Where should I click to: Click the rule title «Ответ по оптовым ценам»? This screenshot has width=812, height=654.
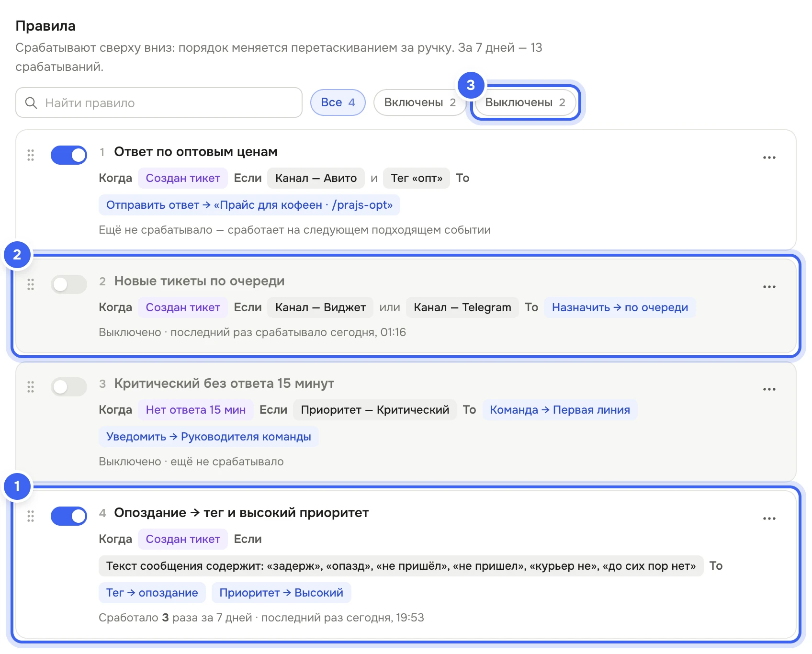tap(196, 152)
